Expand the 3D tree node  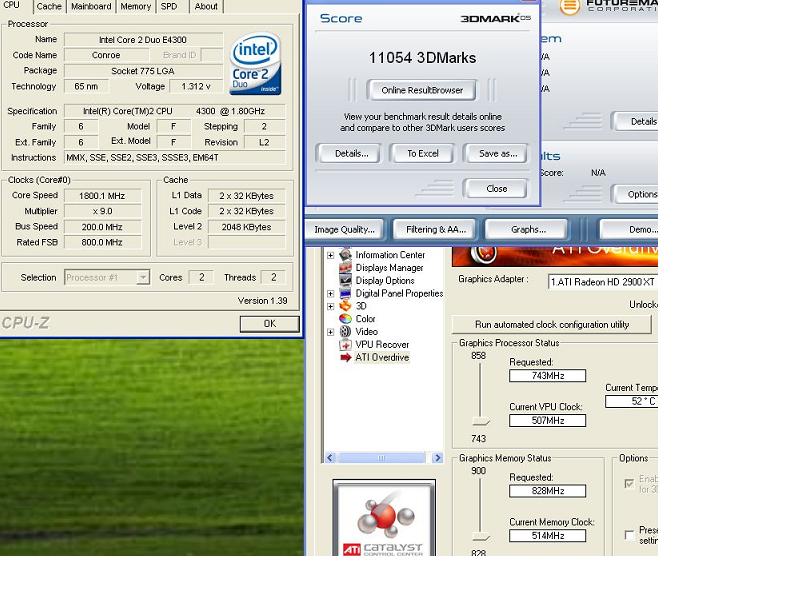(331, 306)
